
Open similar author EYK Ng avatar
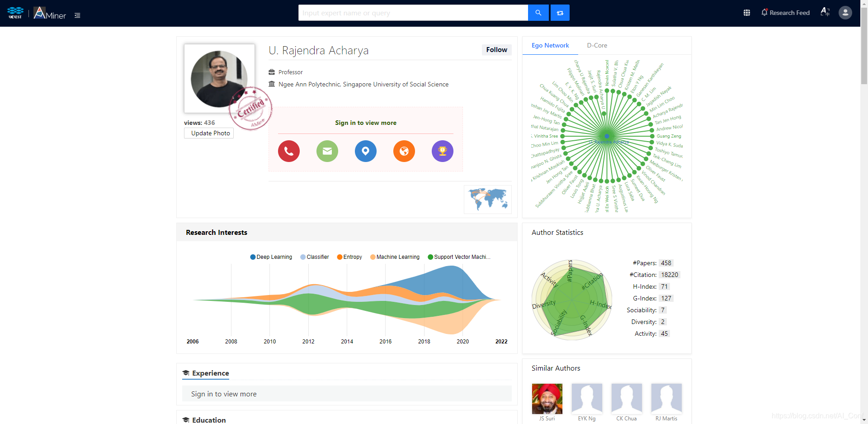[587, 399]
